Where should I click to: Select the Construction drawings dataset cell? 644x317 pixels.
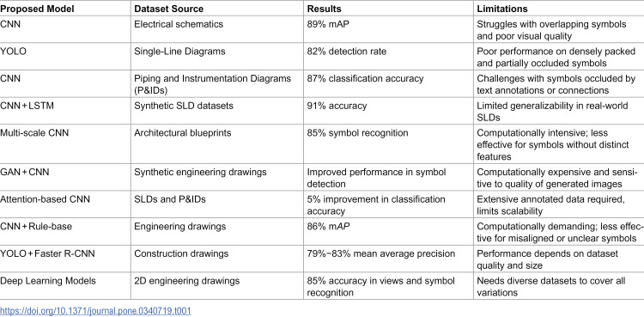point(217,259)
